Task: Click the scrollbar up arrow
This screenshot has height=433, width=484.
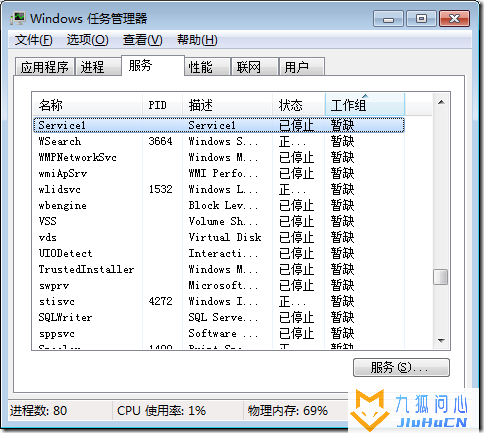Action: (441, 102)
